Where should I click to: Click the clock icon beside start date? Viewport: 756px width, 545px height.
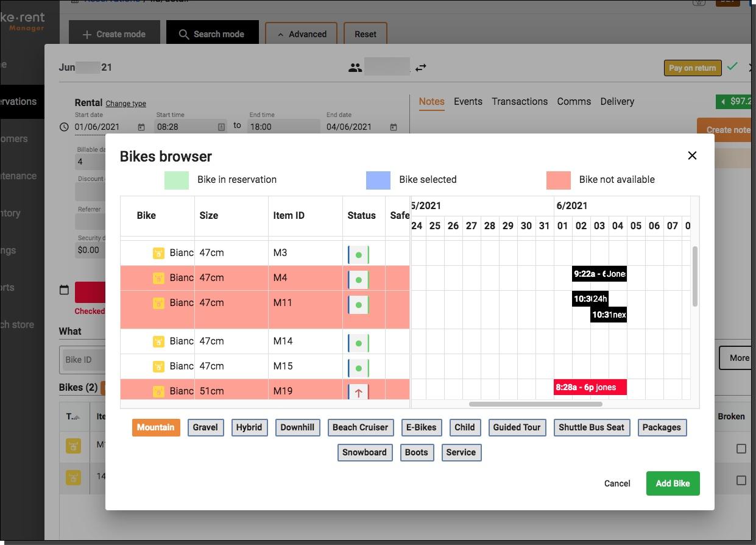coord(65,127)
